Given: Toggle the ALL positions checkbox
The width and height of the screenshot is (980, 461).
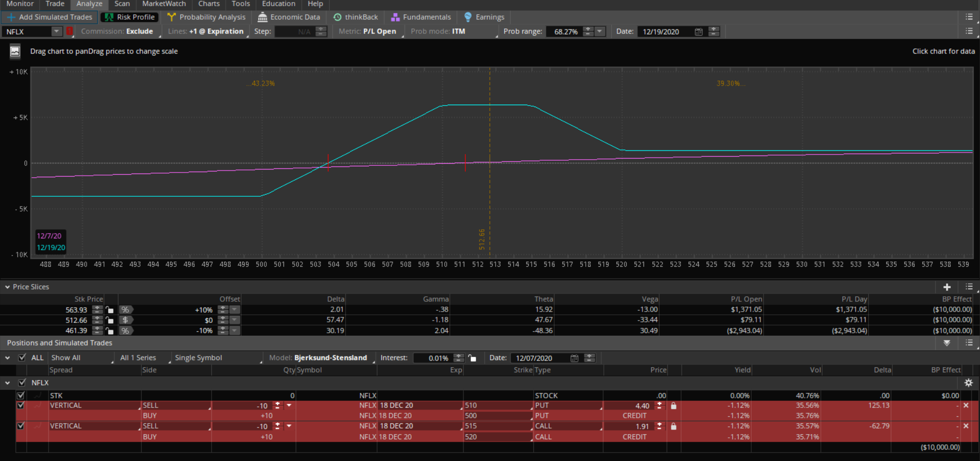Looking at the screenshot, I should tap(22, 357).
